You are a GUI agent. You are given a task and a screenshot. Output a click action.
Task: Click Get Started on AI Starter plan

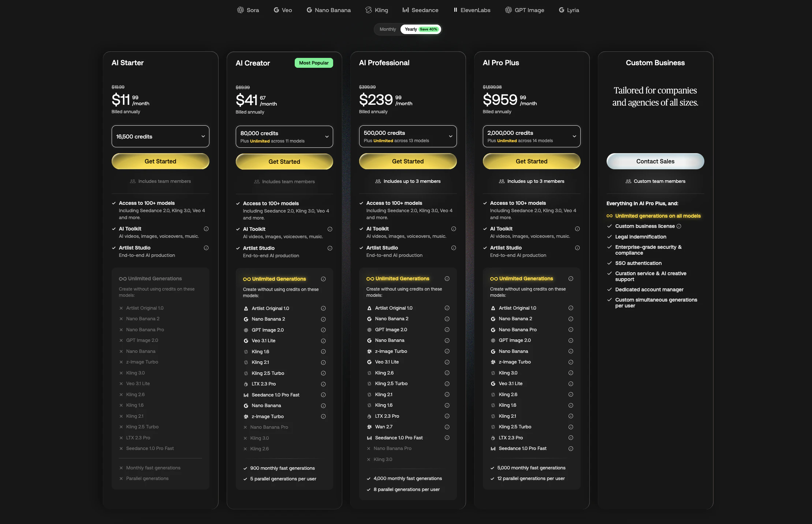pos(160,161)
